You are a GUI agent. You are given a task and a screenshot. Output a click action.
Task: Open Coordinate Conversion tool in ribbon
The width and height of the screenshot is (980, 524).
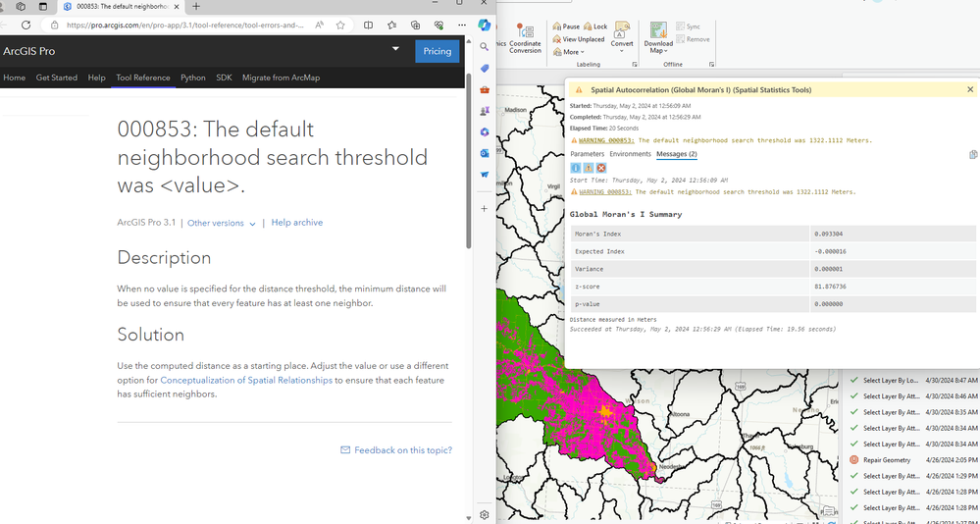525,39
